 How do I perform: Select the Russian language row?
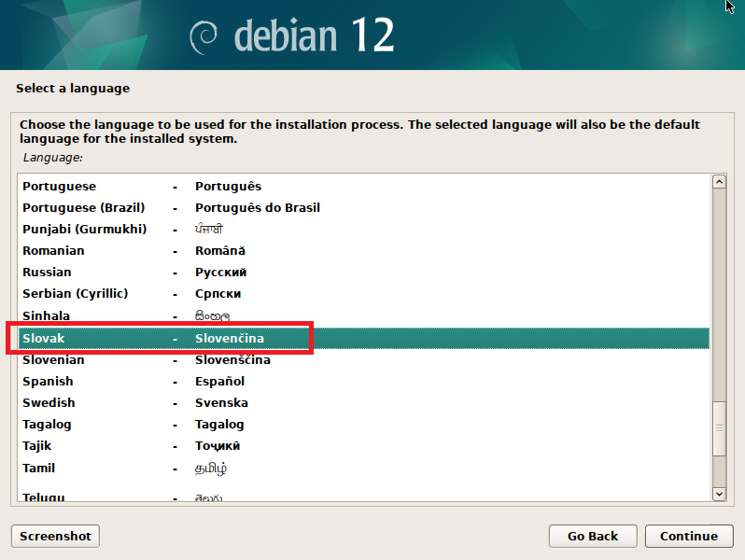(48, 273)
